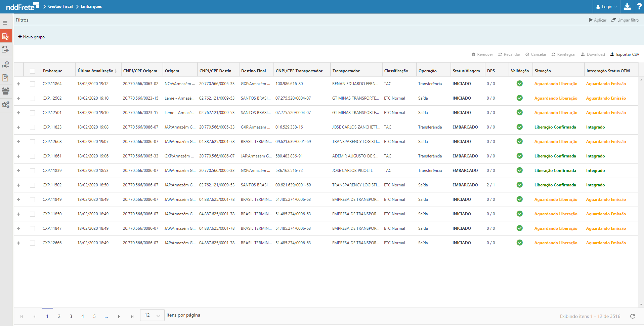
Task: Click the Exportar CSV button
Action: tap(625, 55)
